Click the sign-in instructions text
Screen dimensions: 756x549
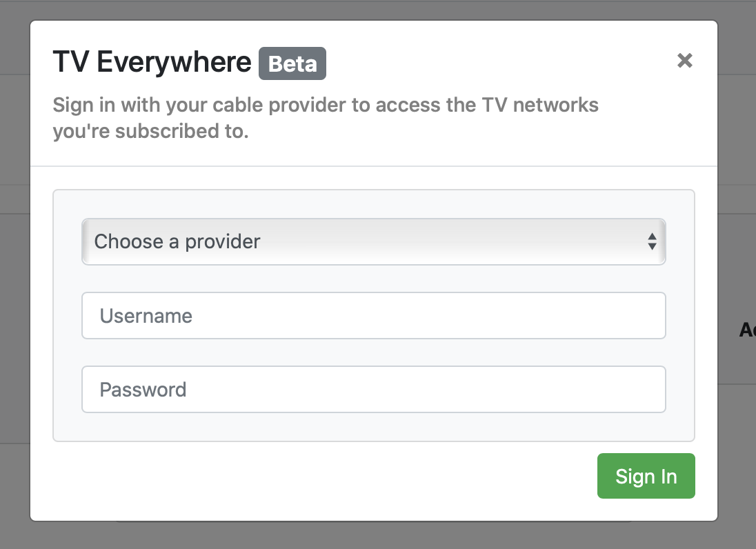326,117
